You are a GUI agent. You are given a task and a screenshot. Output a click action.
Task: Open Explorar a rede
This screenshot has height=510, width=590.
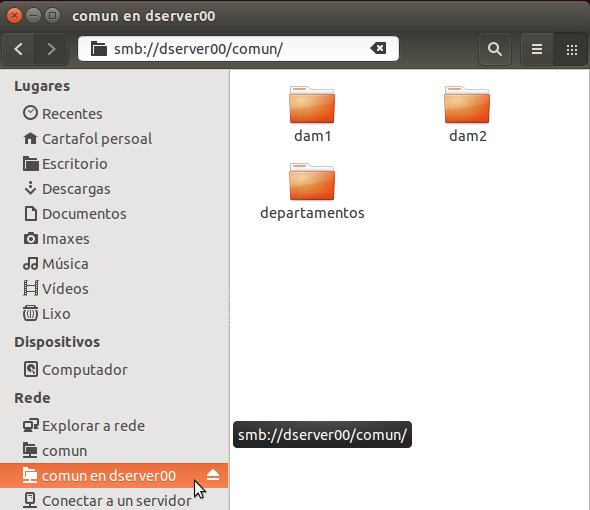pyautogui.click(x=114, y=426)
